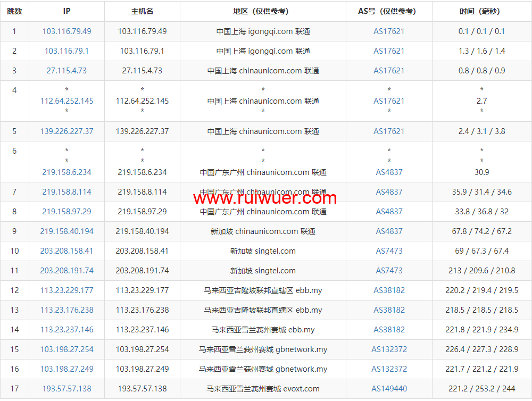Follow the 113.23.229.177 IP link
Viewport: 532px width, 401px height.
(x=66, y=290)
